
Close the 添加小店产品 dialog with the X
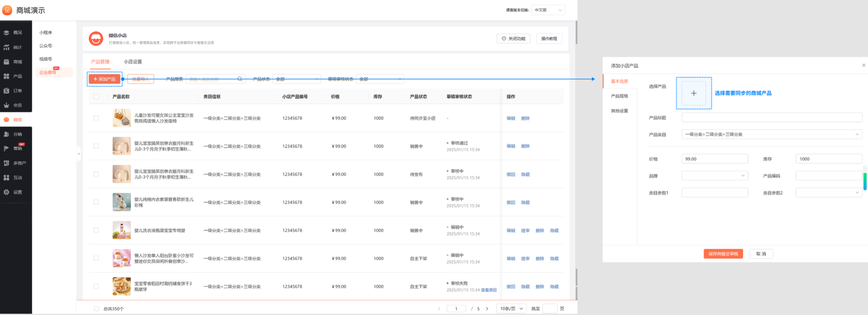pos(863,66)
